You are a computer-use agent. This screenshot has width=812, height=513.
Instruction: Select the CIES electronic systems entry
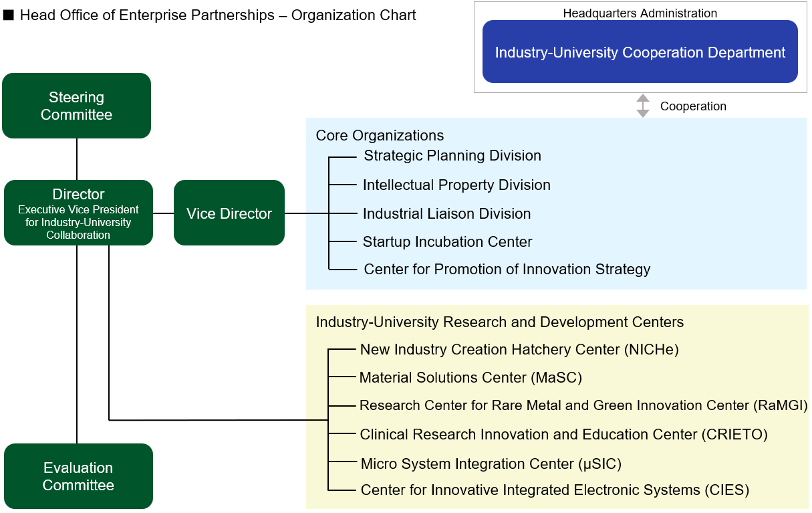coord(555,490)
